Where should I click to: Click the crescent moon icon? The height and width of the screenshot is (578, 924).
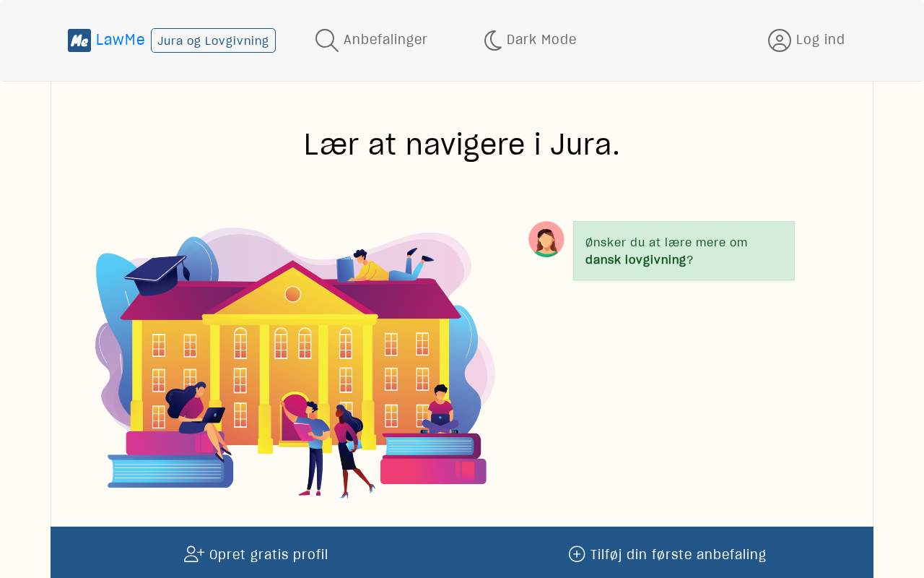click(x=493, y=40)
